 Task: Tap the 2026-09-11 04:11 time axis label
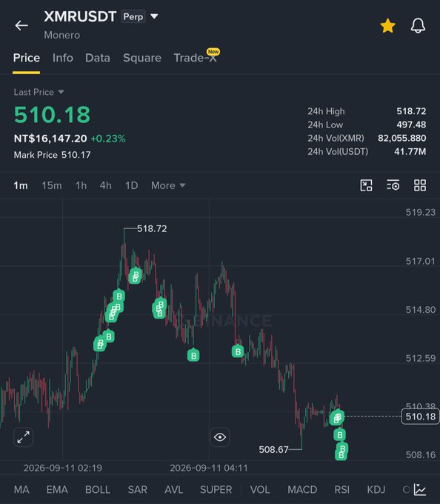(x=209, y=468)
